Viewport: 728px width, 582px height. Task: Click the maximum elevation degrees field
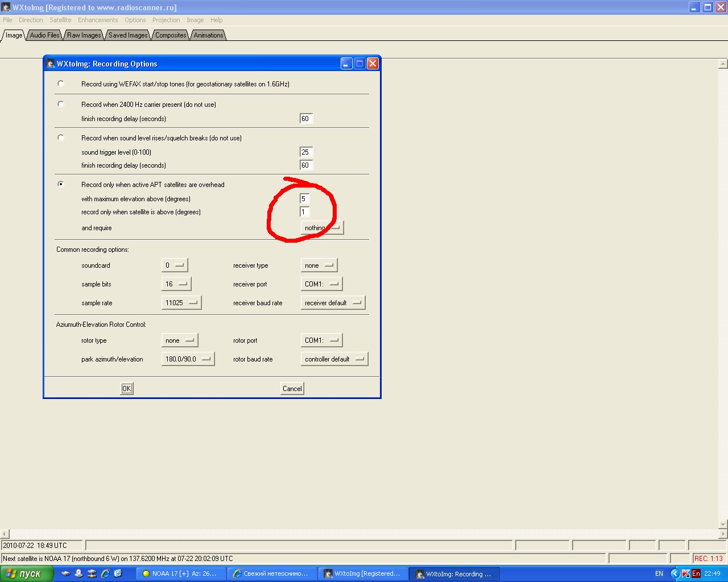click(x=304, y=199)
